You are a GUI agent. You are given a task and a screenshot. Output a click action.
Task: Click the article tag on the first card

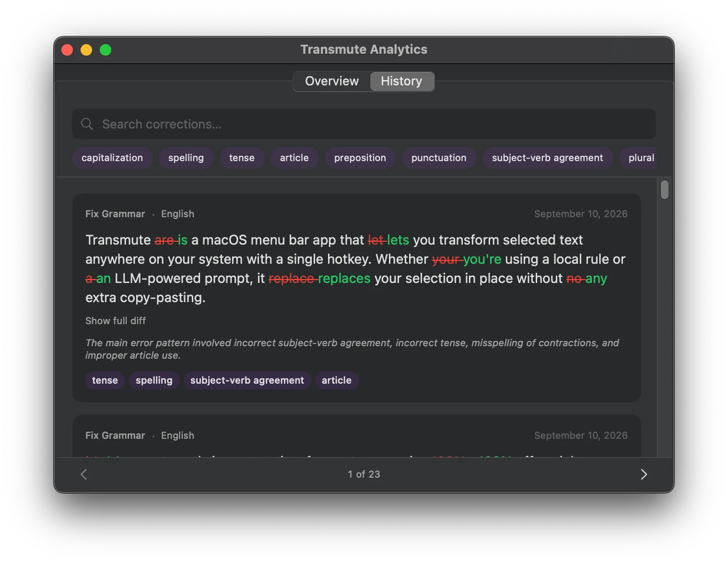point(337,380)
